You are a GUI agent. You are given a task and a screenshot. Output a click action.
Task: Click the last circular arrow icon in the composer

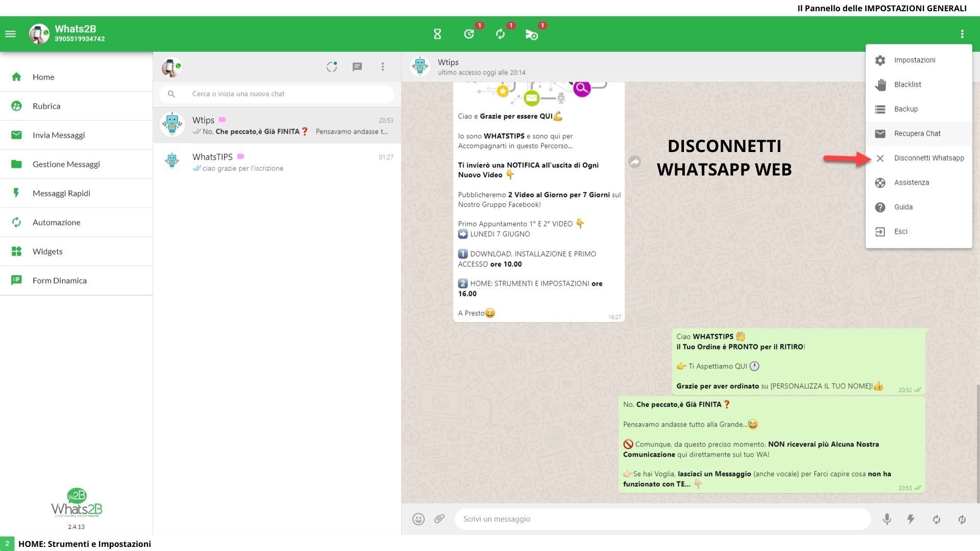pos(962,519)
